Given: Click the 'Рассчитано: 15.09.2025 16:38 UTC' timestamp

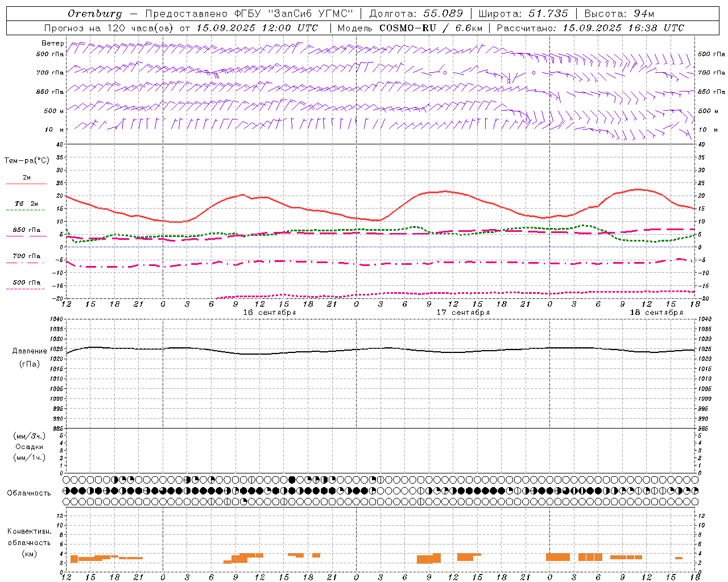Looking at the screenshot, I should pos(590,28).
